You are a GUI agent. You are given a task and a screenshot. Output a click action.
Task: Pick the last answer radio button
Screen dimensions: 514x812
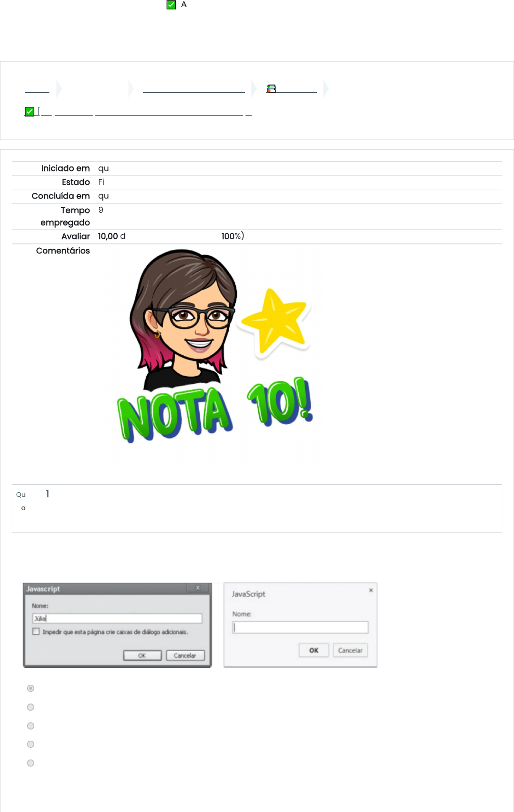click(31, 763)
